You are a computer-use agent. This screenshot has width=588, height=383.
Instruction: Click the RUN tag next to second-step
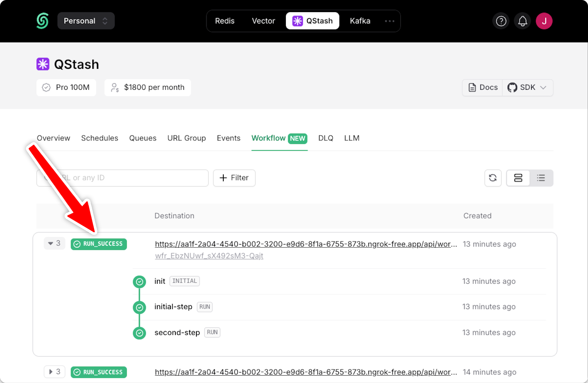click(x=212, y=332)
